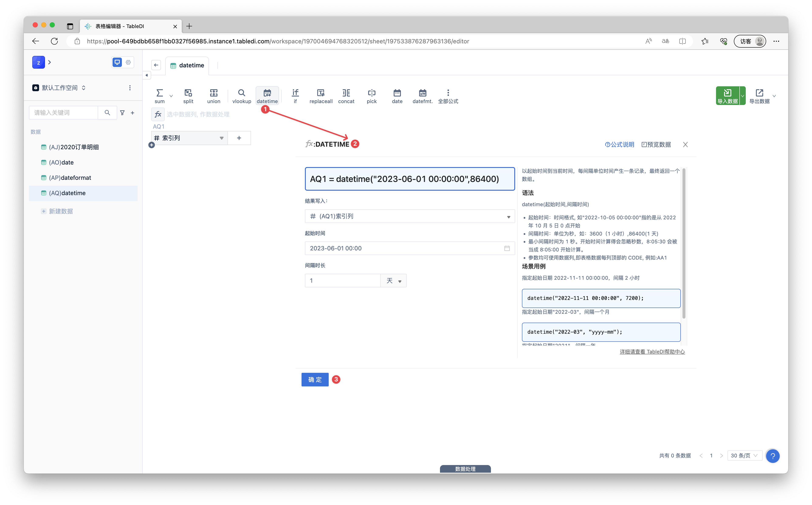Viewport: 812px width, 505px height.
Task: Open a new browser tab
Action: coord(189,26)
